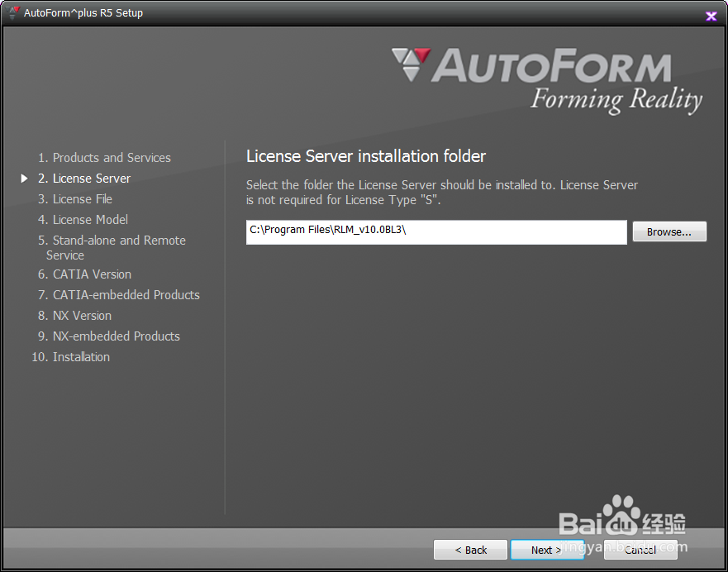The width and height of the screenshot is (728, 572).
Task: Go to next setup step
Action: pos(547,550)
